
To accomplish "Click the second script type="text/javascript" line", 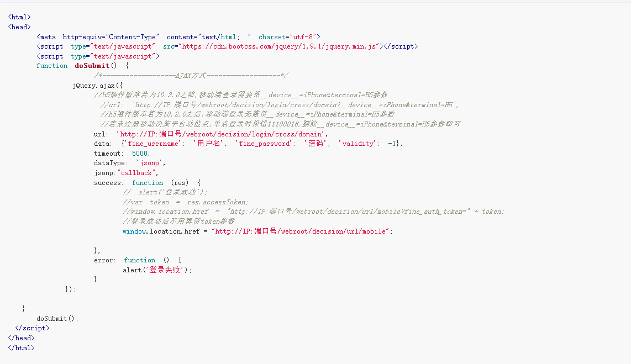I will coord(98,56).
